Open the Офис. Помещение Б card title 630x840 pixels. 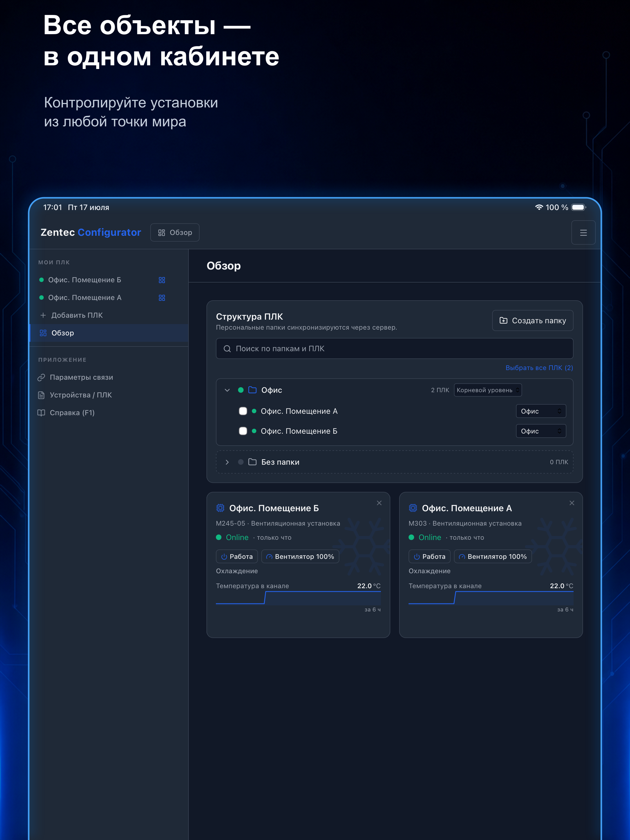(274, 508)
